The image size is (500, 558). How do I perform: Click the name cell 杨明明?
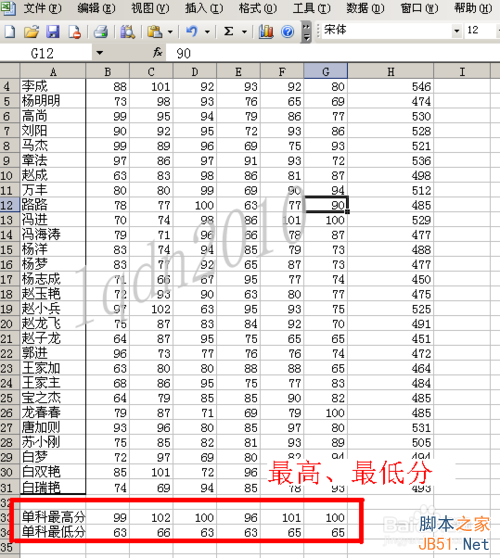coord(53,101)
